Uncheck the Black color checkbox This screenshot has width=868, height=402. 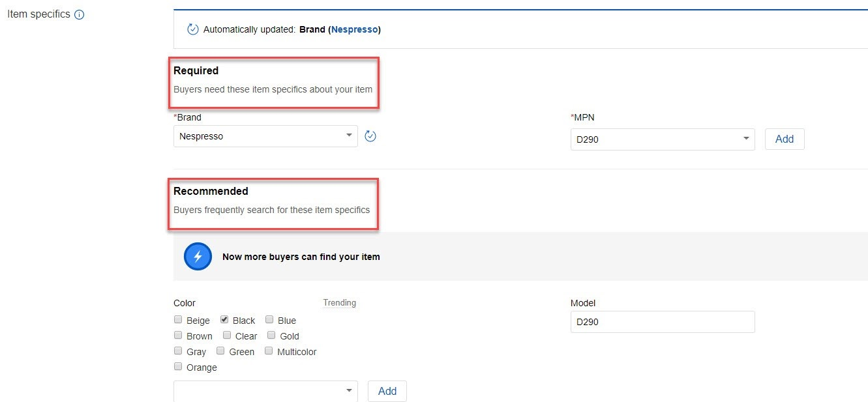point(224,320)
